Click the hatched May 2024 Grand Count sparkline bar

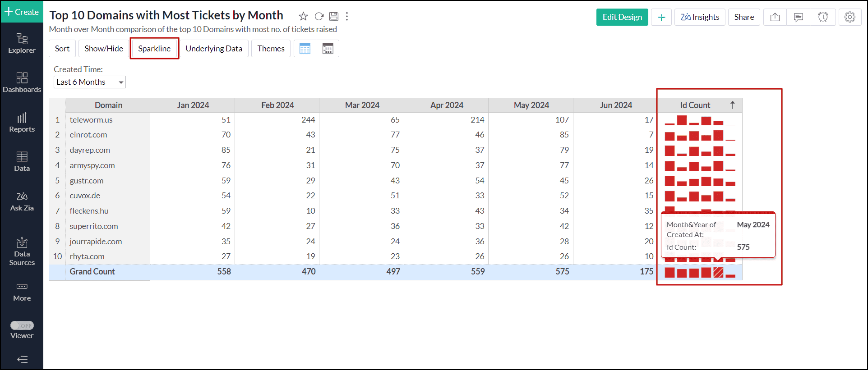[x=718, y=272]
